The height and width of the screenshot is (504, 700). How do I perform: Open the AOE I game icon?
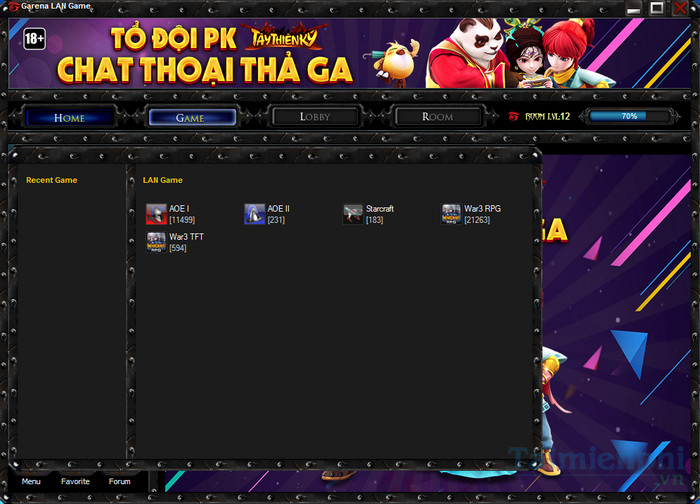coord(156,214)
